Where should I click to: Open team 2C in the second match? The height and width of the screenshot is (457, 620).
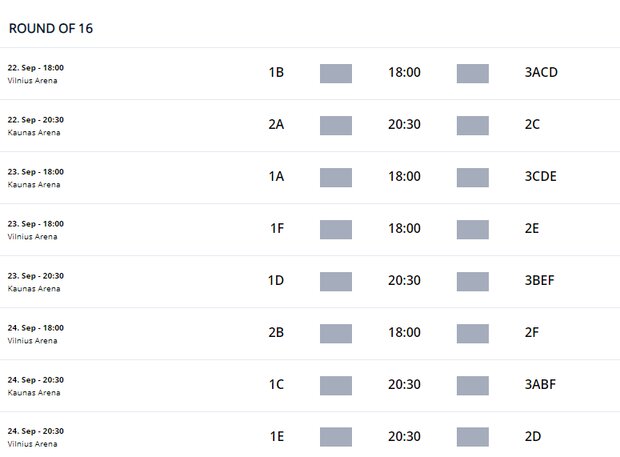[x=532, y=125]
